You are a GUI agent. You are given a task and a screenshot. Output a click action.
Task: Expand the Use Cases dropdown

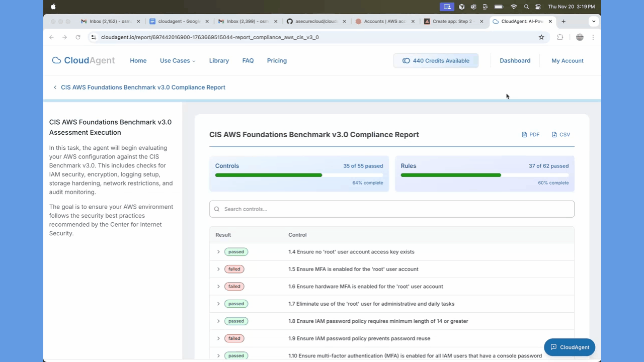[177, 60]
